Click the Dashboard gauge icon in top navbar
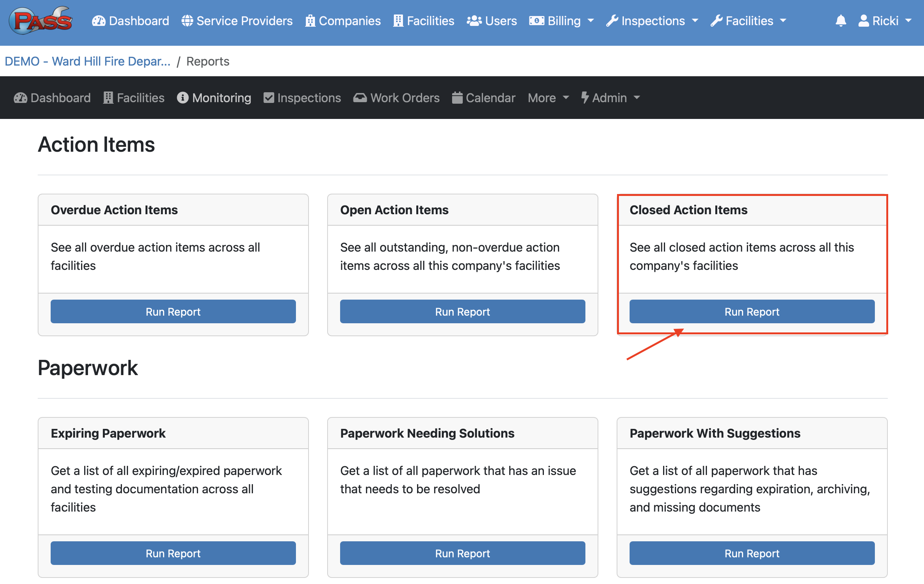Screen dimensions: 924x584 pos(99,21)
